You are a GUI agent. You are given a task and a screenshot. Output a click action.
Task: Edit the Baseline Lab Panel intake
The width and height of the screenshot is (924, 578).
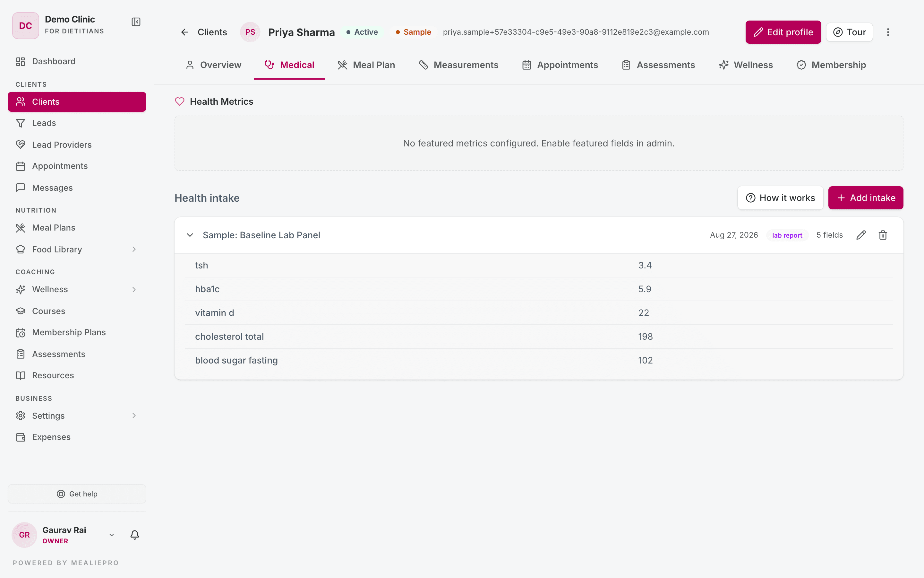pos(861,235)
